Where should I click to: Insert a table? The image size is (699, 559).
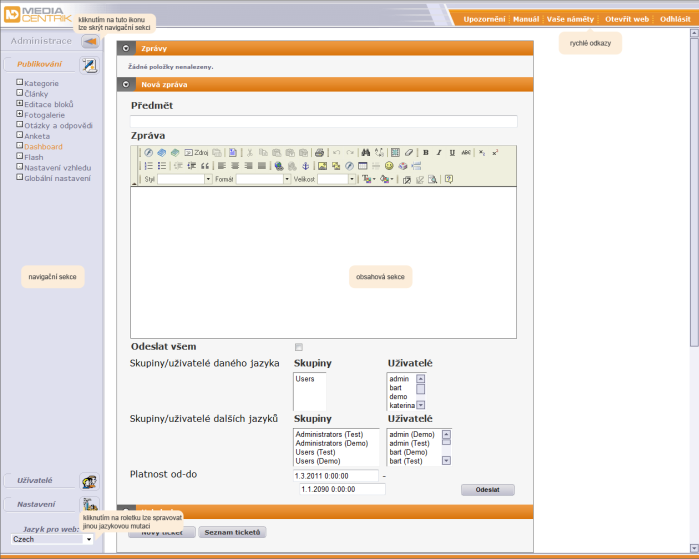362,166
